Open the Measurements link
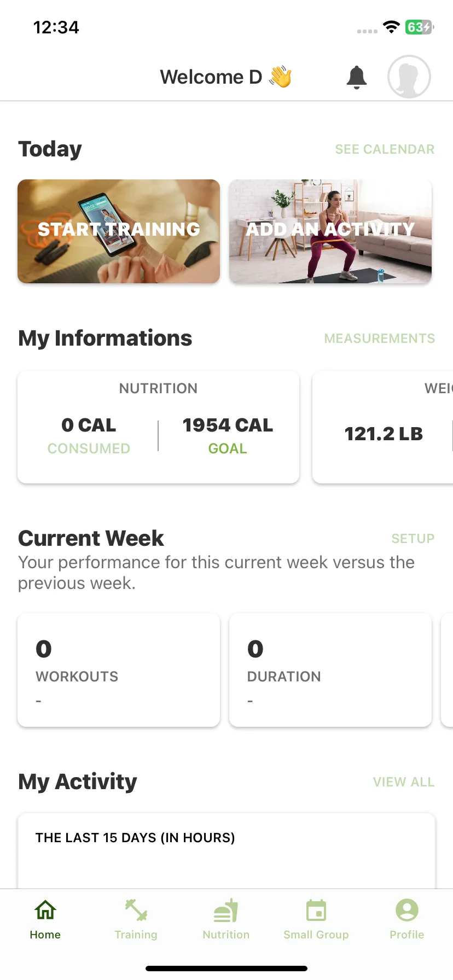The height and width of the screenshot is (980, 453). 380,339
